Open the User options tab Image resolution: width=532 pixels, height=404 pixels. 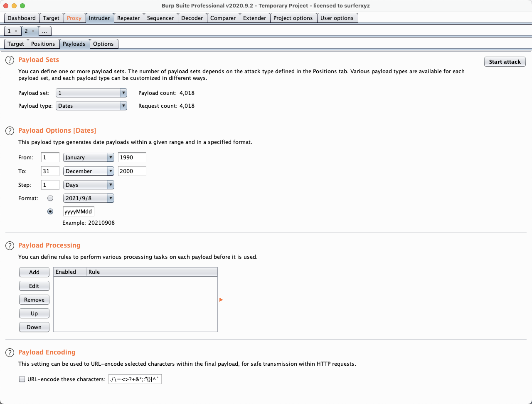(x=337, y=18)
